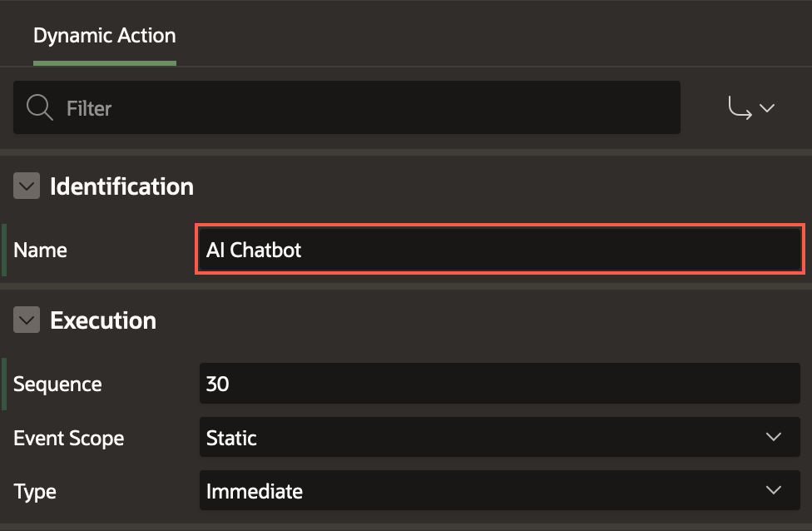Image resolution: width=812 pixels, height=531 pixels.
Task: Click the Type dropdown arrow
Action: tap(774, 491)
